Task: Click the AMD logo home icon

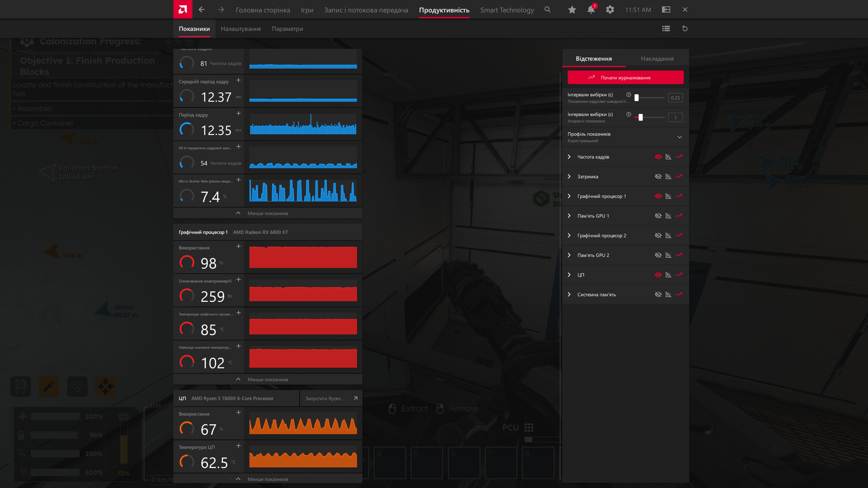Action: pyautogui.click(x=183, y=9)
